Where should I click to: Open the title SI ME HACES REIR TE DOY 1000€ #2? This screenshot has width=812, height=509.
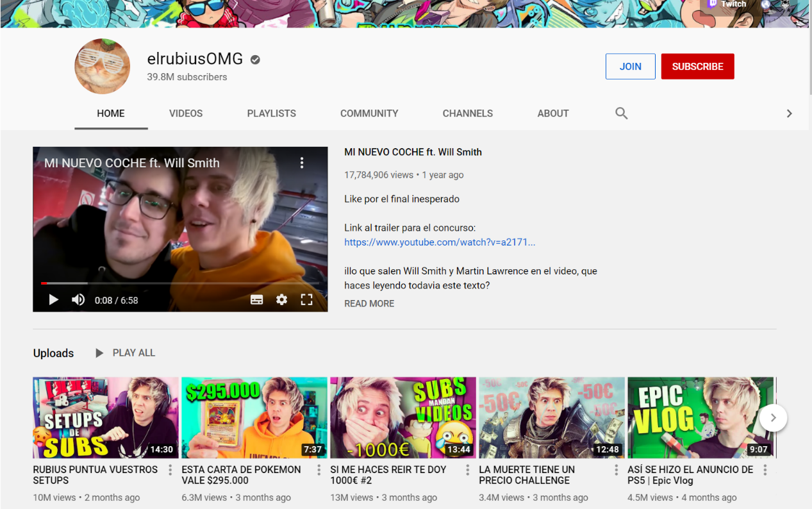tap(388, 475)
